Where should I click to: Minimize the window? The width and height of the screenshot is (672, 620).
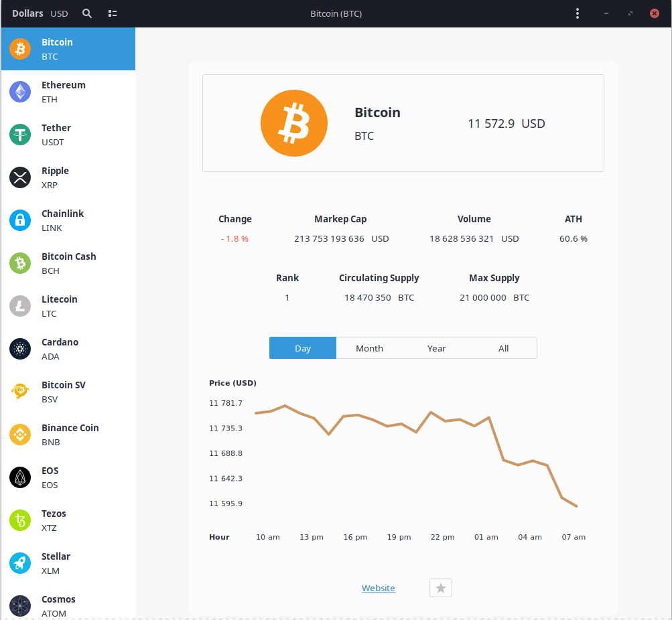[x=606, y=13]
